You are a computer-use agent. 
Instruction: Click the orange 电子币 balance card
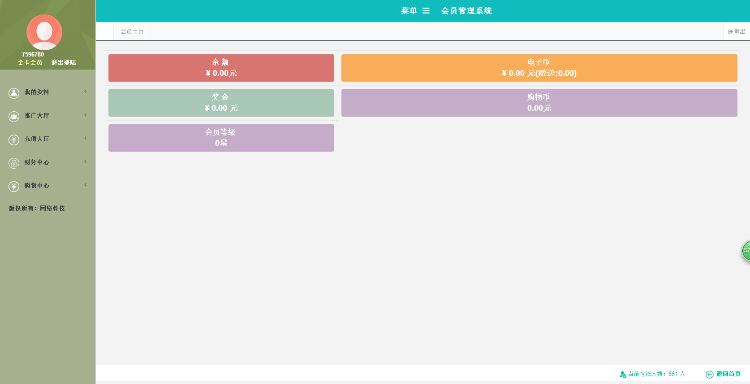[539, 68]
